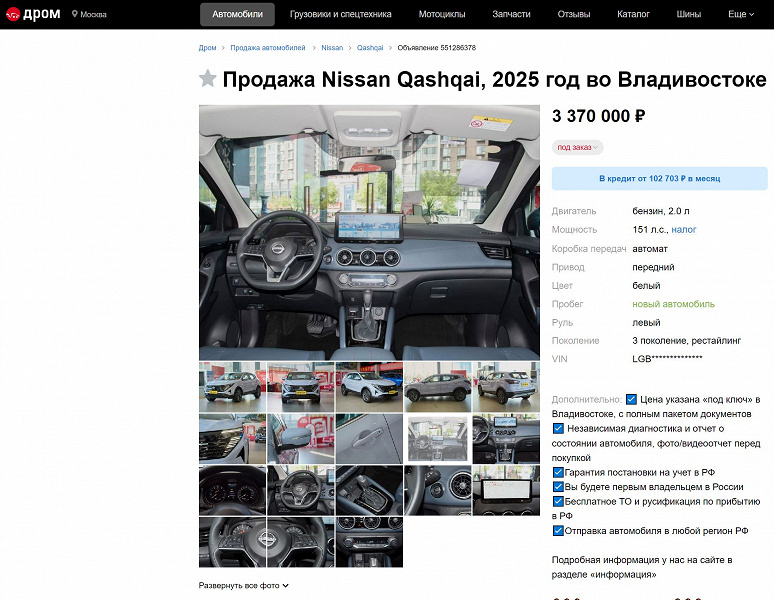Open the Автомобили tab
The height and width of the screenshot is (600, 774).
point(237,14)
